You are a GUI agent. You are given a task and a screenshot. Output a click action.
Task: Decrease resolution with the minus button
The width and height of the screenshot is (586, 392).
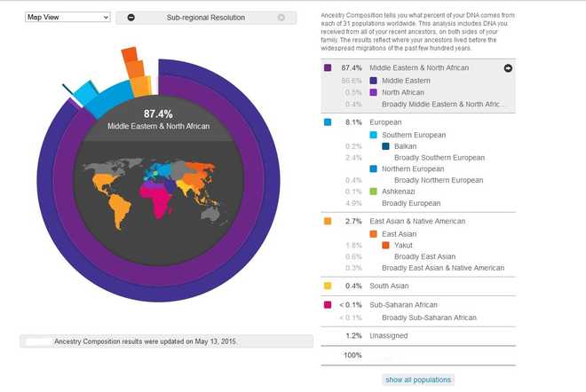click(131, 18)
